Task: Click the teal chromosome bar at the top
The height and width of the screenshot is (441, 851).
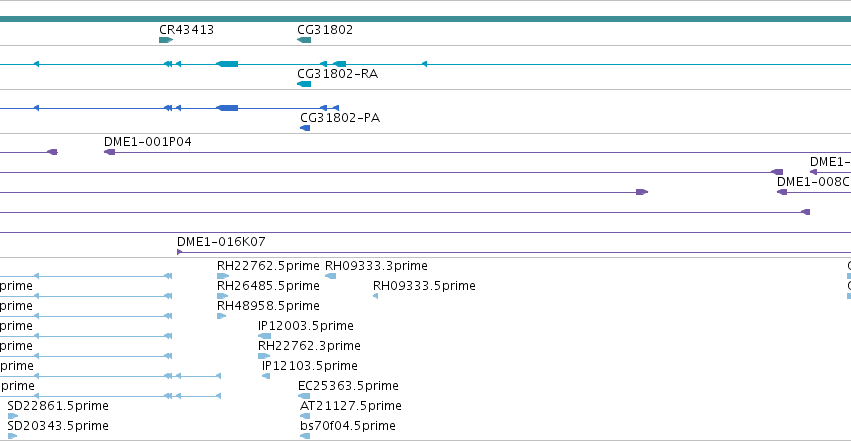Action: pos(426,19)
